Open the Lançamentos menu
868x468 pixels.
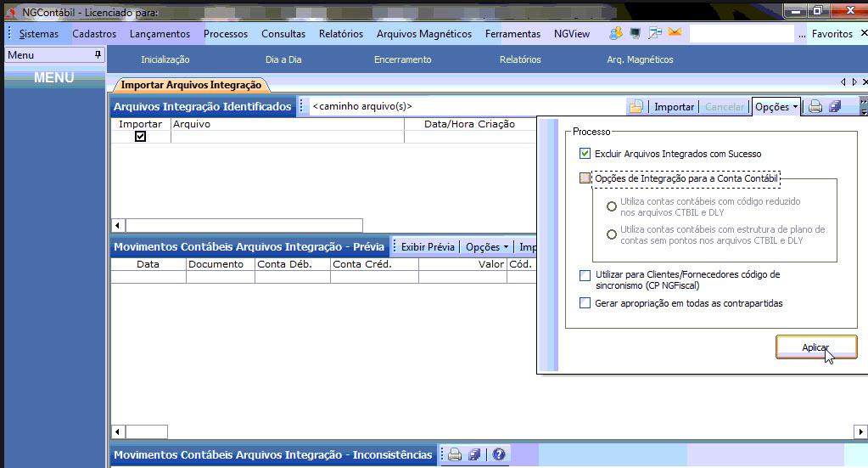point(160,34)
